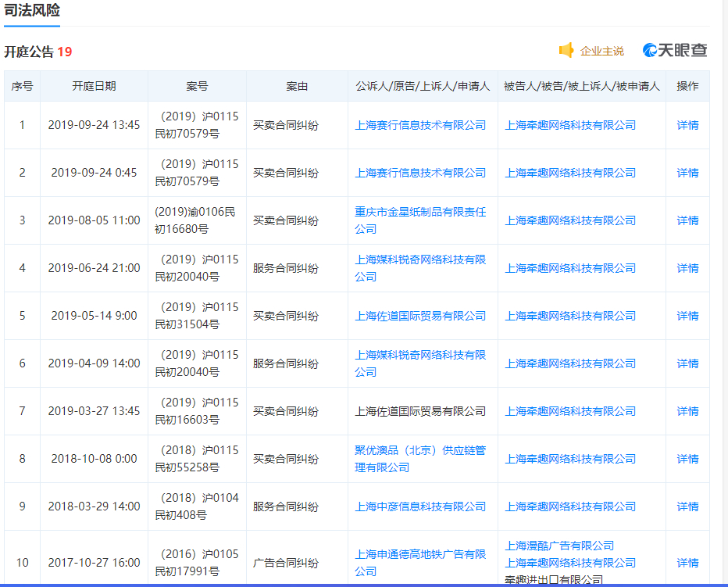Click the date 2019-08-05 11:00
This screenshot has width=728, height=587.
[94, 220]
